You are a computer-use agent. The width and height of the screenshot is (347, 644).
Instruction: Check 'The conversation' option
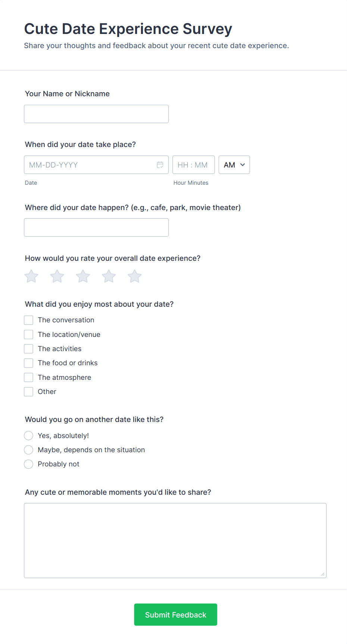(x=28, y=320)
